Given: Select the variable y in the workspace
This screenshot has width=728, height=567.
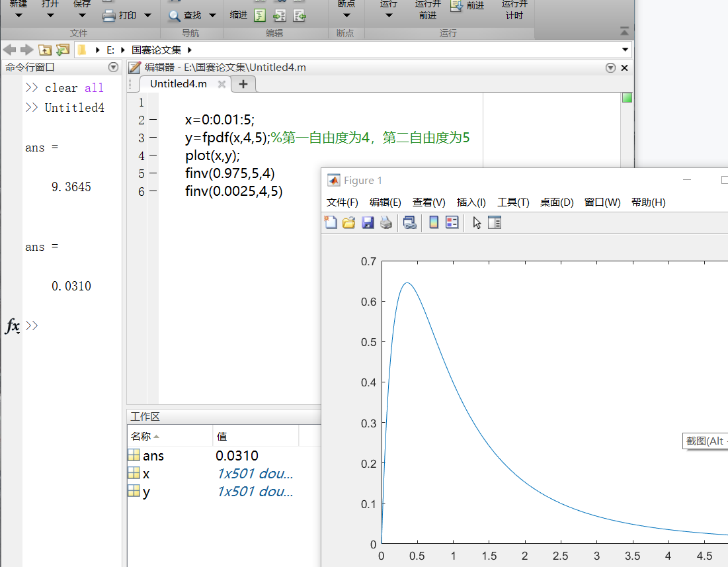Looking at the screenshot, I should [147, 492].
